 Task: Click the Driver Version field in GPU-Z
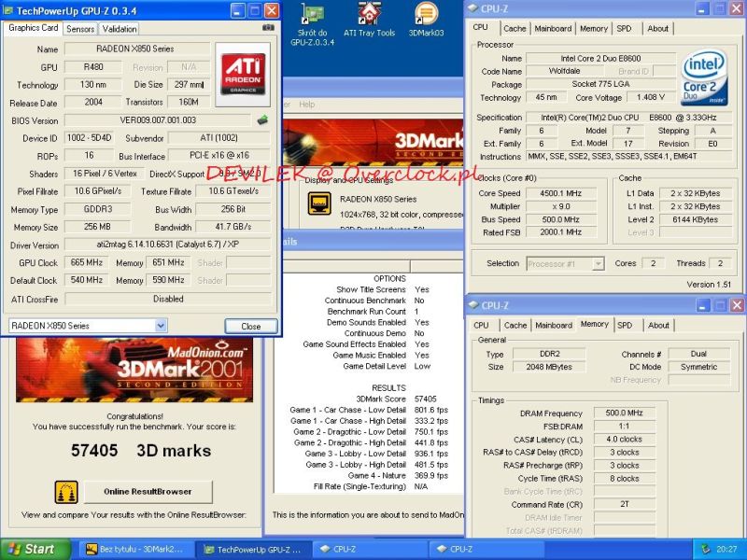point(168,245)
